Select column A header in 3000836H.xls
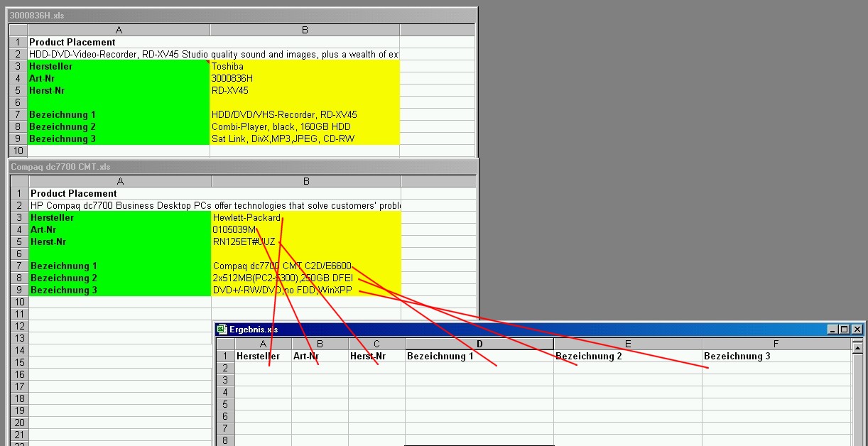This screenshot has height=446, width=868. 119,31
